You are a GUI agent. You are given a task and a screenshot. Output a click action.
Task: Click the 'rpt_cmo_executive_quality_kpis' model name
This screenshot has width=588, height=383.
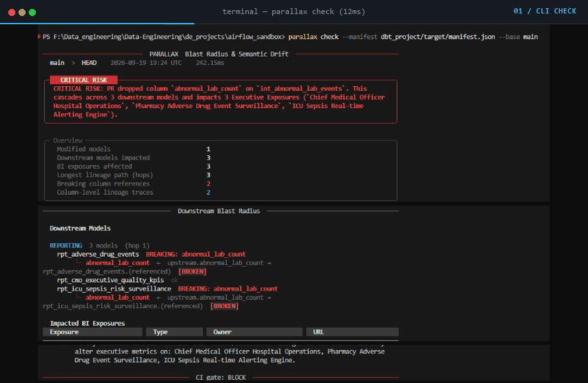point(110,280)
